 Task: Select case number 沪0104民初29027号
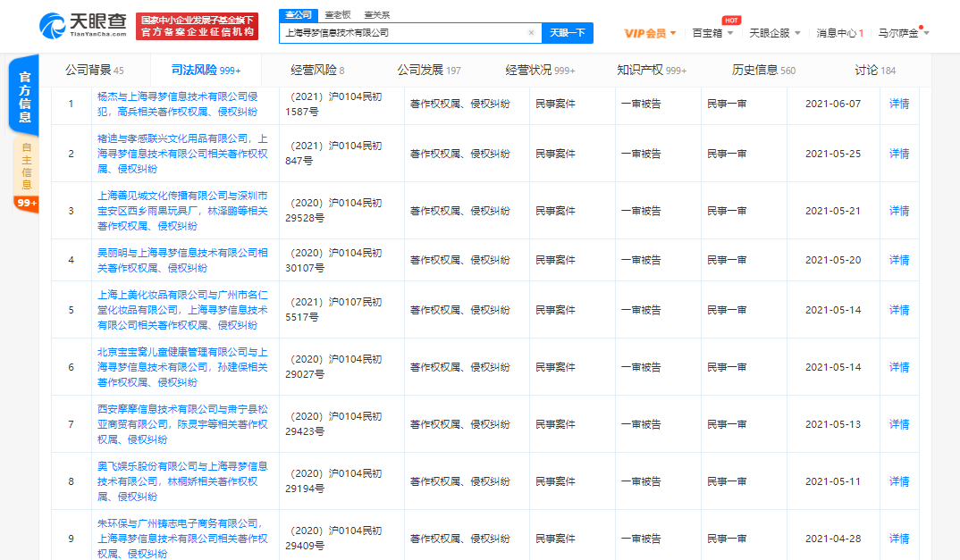(x=333, y=367)
